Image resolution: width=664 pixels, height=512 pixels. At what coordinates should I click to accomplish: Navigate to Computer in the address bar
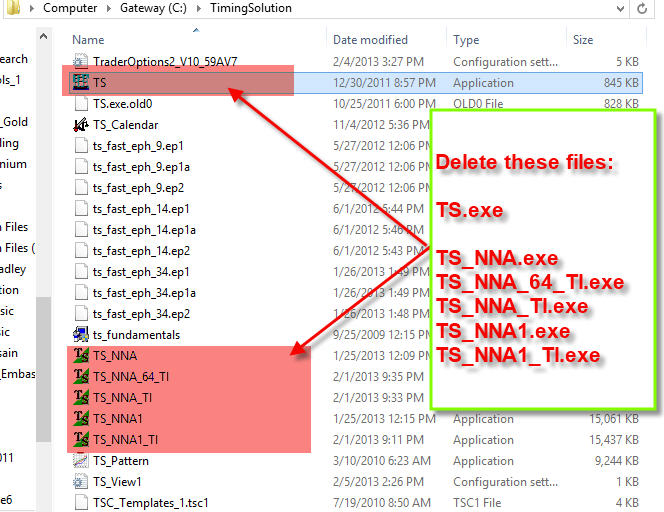pos(70,8)
